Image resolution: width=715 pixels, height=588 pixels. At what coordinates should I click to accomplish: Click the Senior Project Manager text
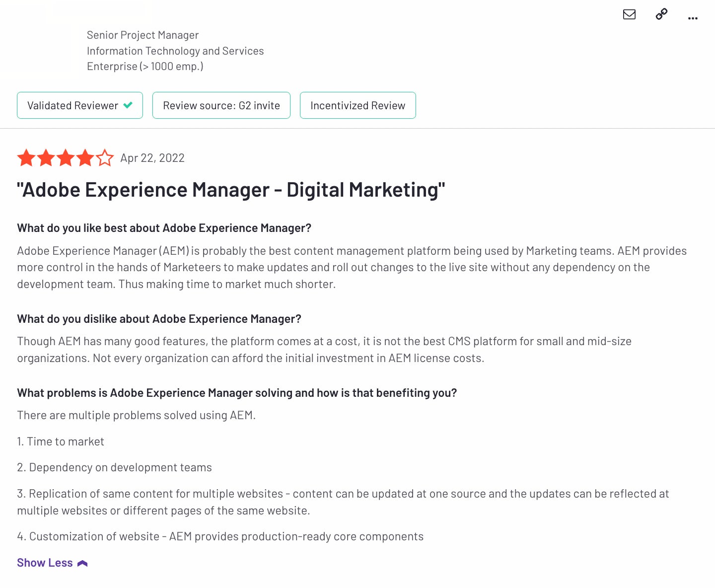(x=143, y=35)
